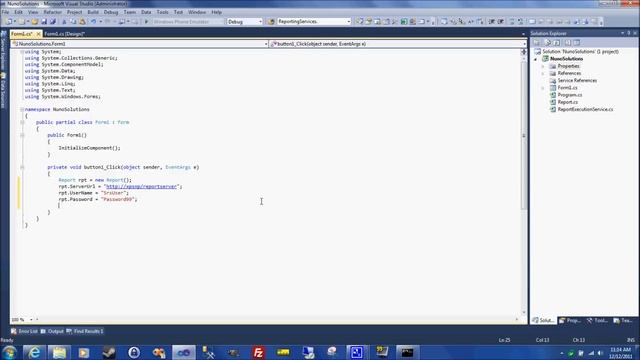This screenshot has width=640, height=360.
Task: Open the Debug menu
Action: [111, 12]
